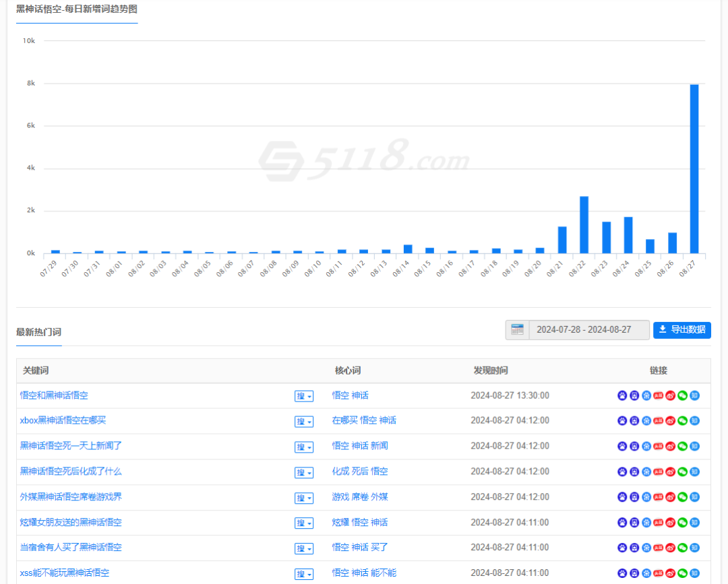Open Baidu paw icon for 当宿舍有人买了黑神话悟空

click(x=622, y=548)
